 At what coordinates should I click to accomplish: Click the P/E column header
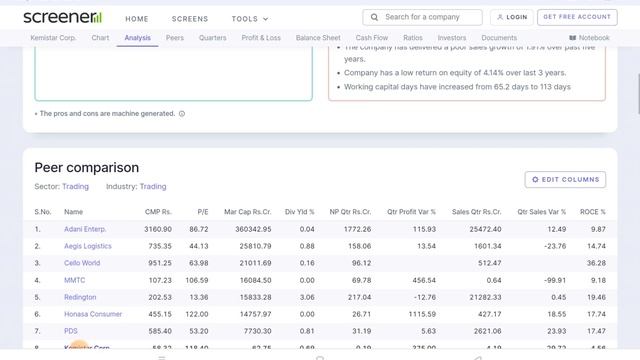pyautogui.click(x=203, y=212)
